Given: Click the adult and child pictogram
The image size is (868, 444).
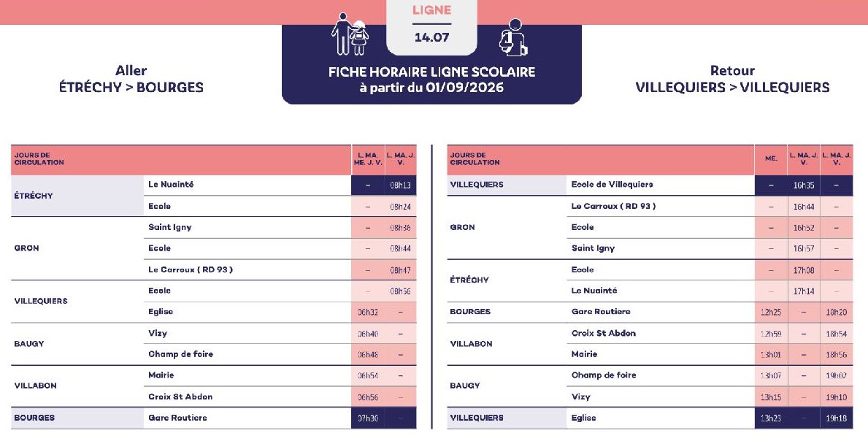Looking at the screenshot, I should [x=350, y=34].
